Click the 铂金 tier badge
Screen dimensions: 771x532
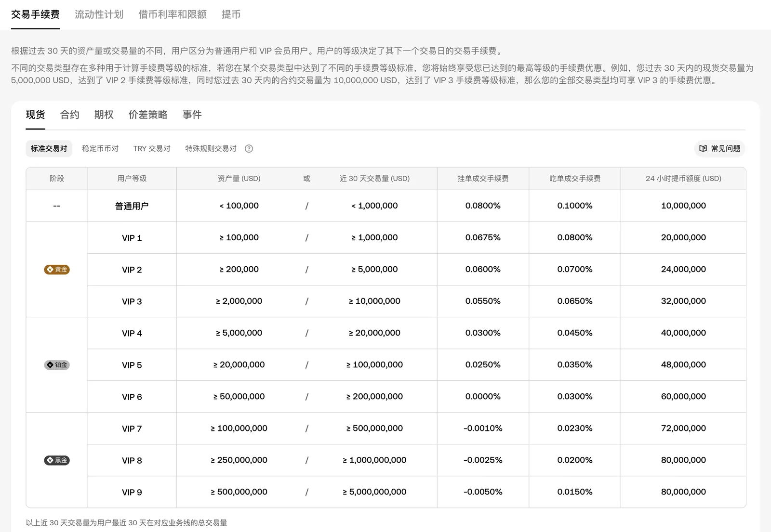tap(57, 365)
